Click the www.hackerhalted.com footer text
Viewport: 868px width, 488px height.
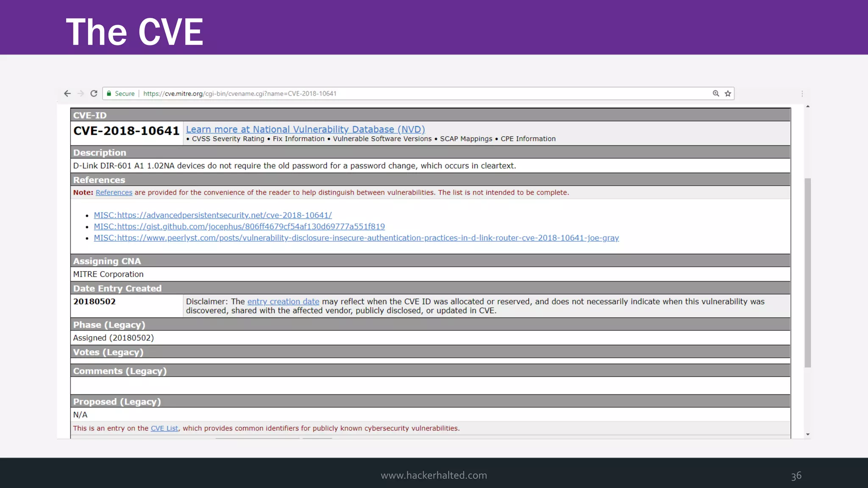434,475
